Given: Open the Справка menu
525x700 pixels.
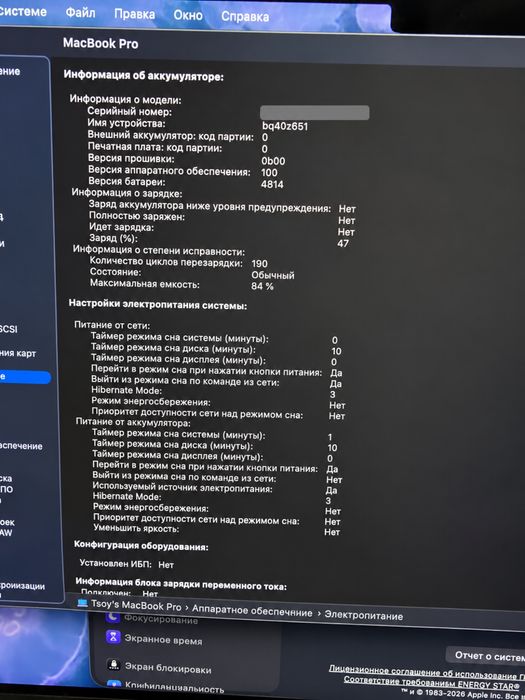Looking at the screenshot, I should [245, 17].
